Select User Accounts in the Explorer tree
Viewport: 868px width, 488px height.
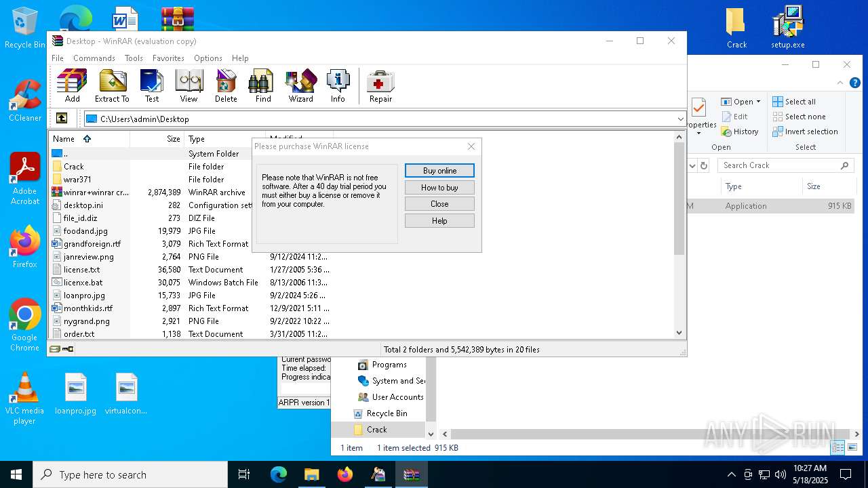click(x=391, y=397)
